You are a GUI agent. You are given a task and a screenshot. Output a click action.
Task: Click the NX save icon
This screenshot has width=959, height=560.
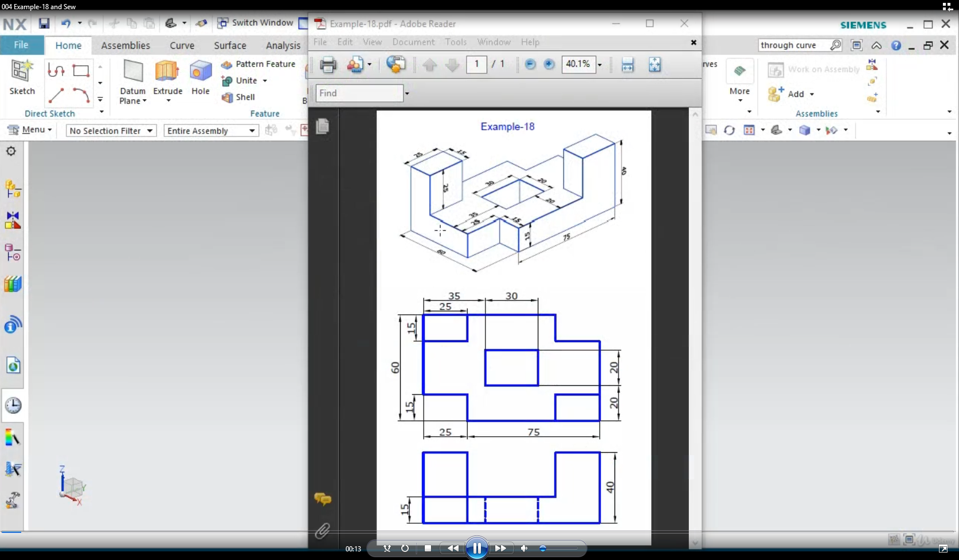[x=44, y=24]
